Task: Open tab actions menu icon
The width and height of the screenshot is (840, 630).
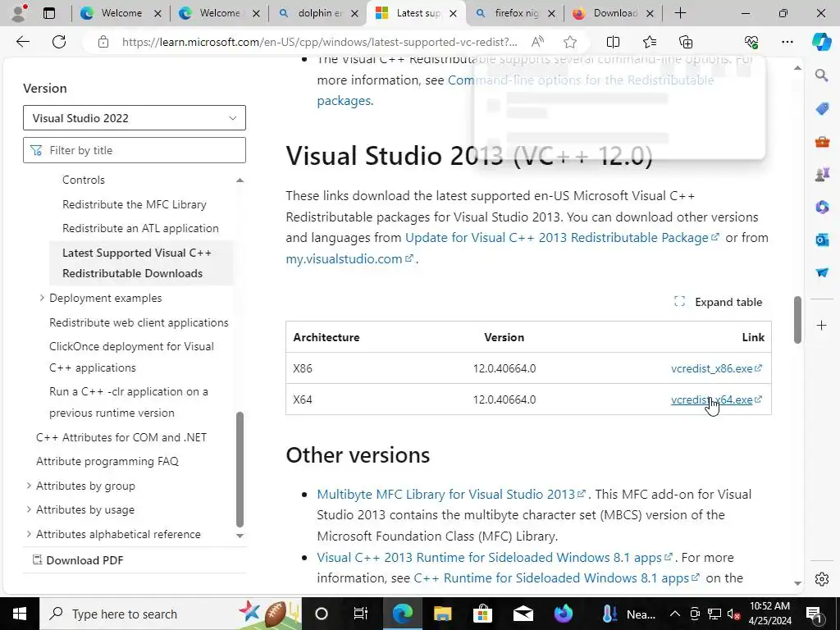Action: click(49, 13)
